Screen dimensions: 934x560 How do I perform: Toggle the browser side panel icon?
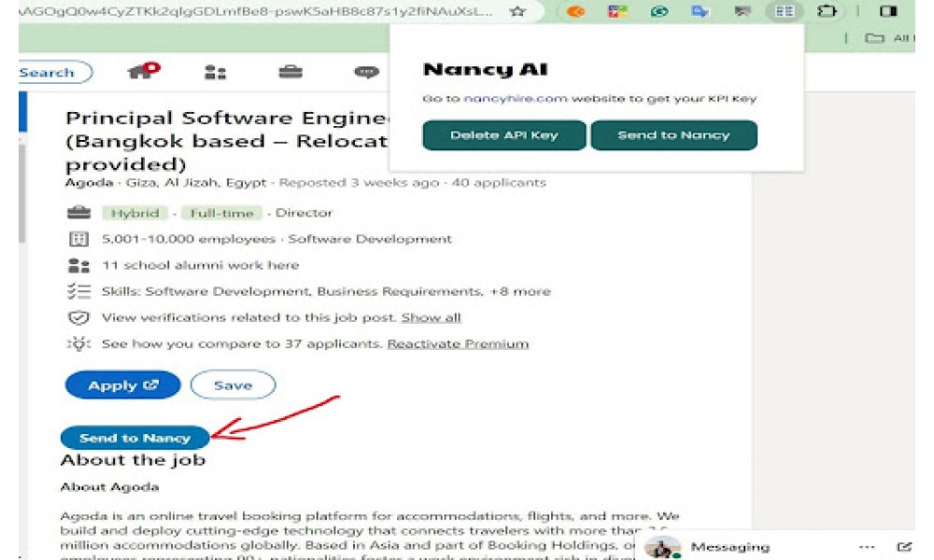pyautogui.click(x=888, y=10)
